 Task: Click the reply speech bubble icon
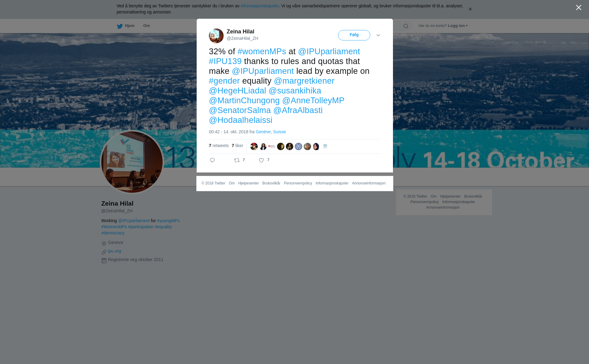tap(212, 160)
